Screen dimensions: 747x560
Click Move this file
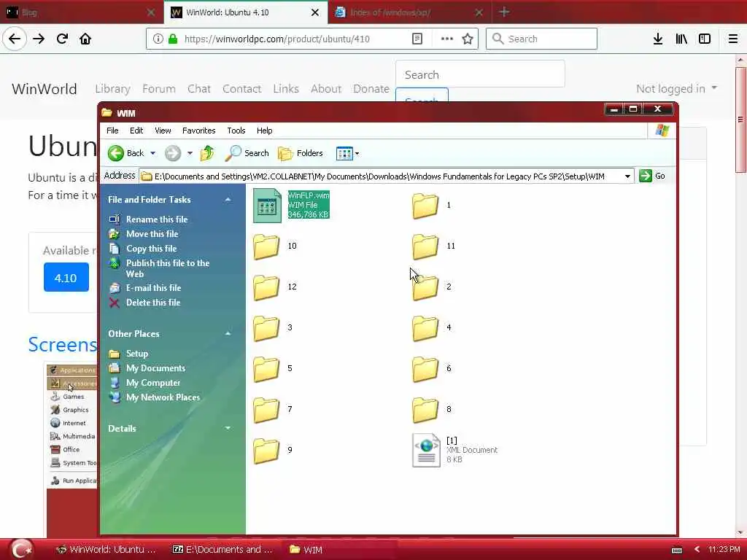click(152, 234)
